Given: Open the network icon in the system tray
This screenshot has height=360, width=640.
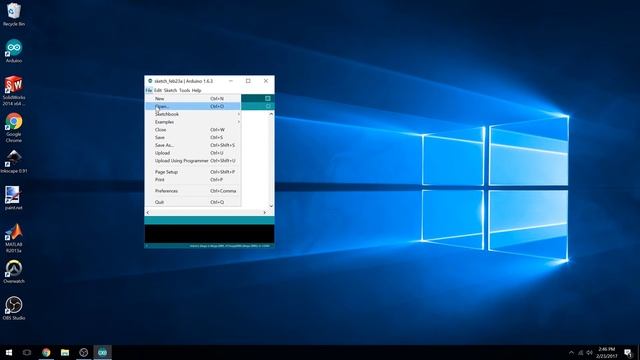Looking at the screenshot, I should (580, 352).
